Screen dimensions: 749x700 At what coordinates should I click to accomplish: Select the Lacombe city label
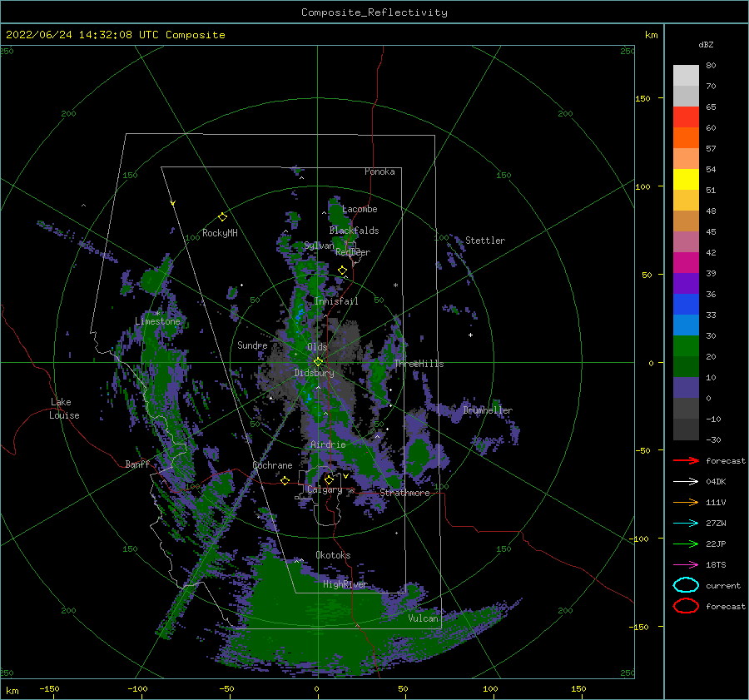tap(360, 209)
